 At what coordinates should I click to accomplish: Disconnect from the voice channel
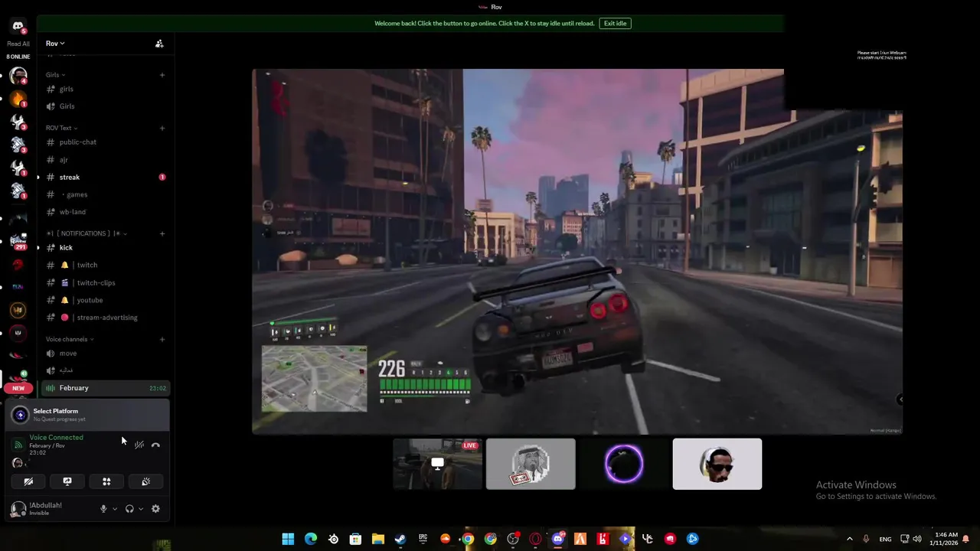tap(155, 445)
